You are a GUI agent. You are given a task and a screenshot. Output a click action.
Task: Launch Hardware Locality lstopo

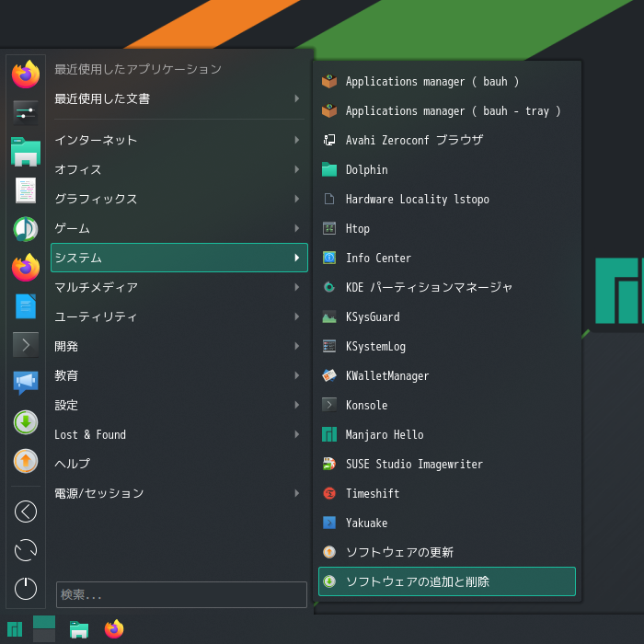pos(447,200)
